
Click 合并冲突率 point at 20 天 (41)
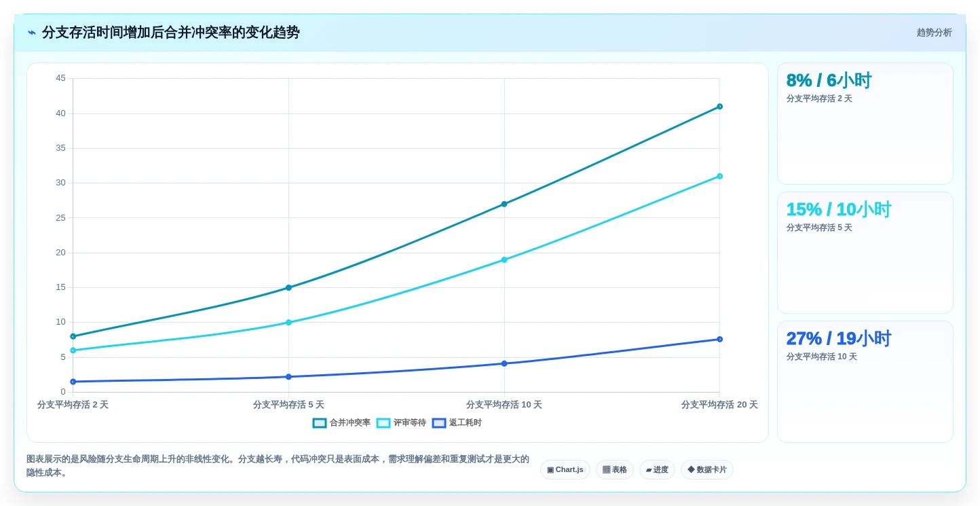(719, 107)
